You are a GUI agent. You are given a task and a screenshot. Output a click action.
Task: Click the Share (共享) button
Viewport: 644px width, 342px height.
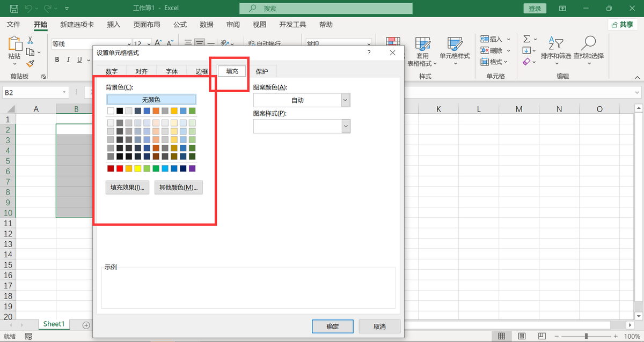point(623,25)
